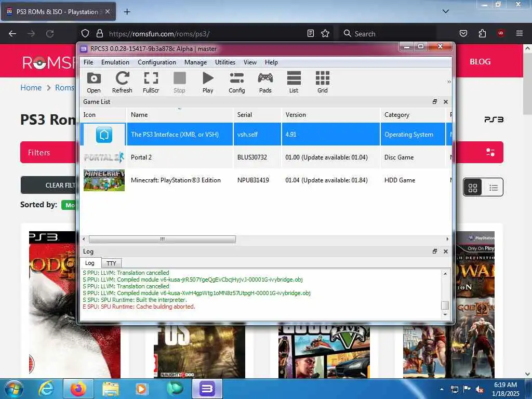532x399 pixels.
Task: Open the Configuration menu
Action: tap(157, 62)
